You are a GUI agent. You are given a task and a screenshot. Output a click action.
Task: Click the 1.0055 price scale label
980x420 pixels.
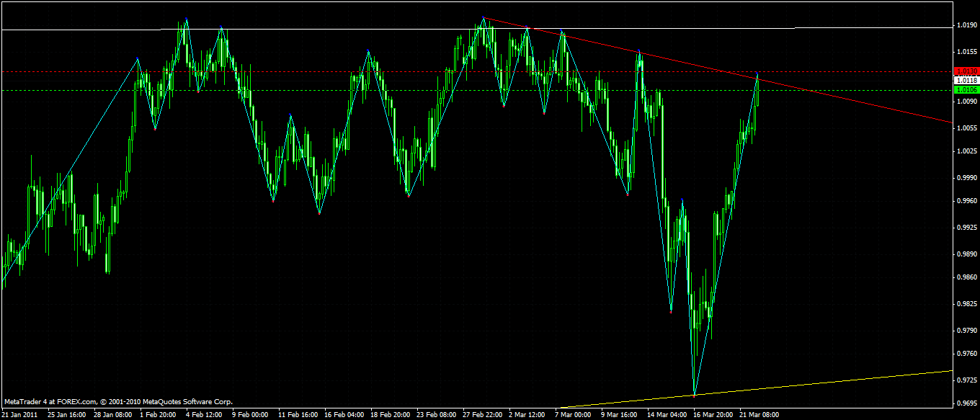click(966, 128)
